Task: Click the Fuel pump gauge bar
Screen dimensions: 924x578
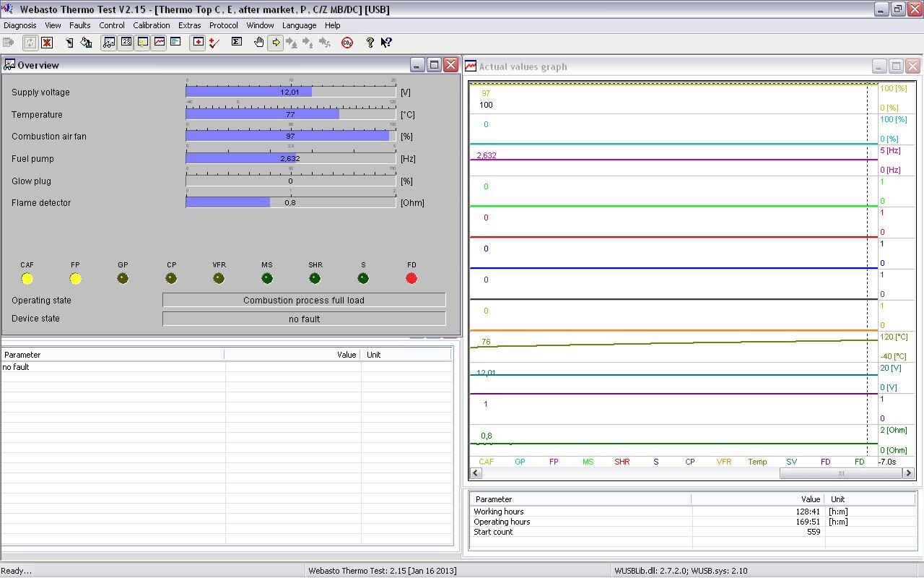Action: coord(290,158)
